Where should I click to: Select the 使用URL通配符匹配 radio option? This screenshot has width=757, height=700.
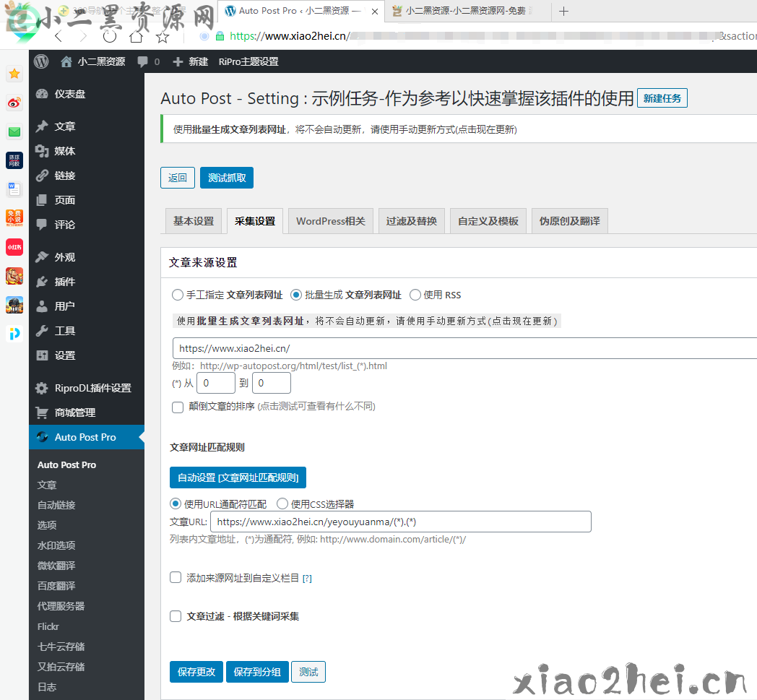pos(176,504)
